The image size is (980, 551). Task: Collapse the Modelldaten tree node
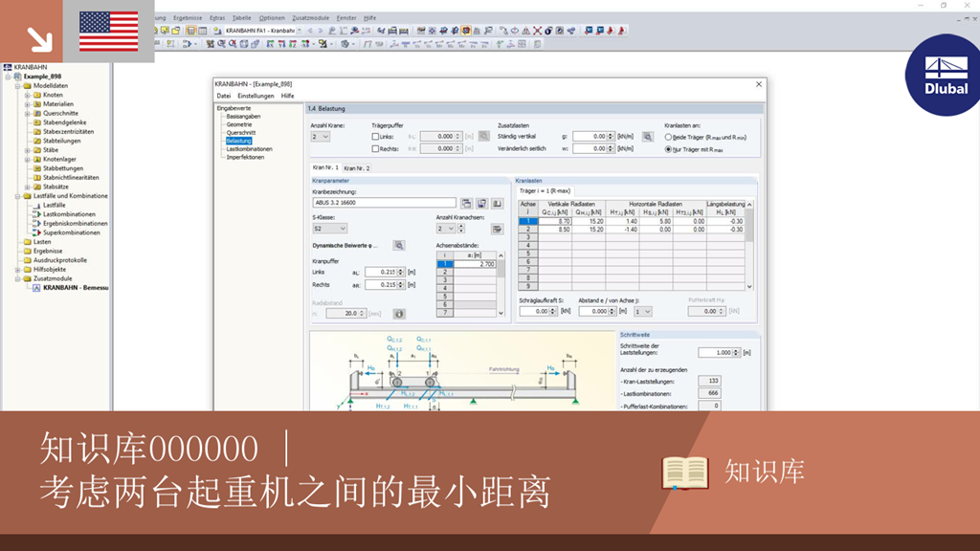[x=18, y=85]
